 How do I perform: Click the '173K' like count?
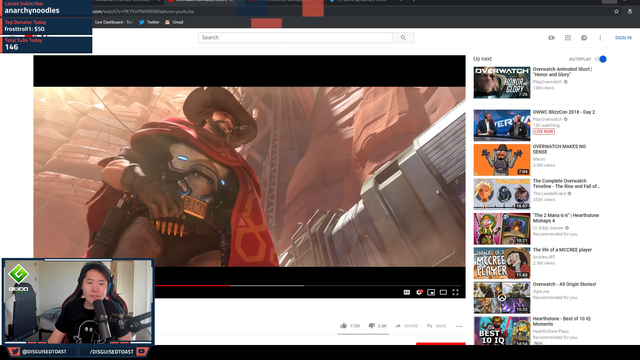[355, 326]
